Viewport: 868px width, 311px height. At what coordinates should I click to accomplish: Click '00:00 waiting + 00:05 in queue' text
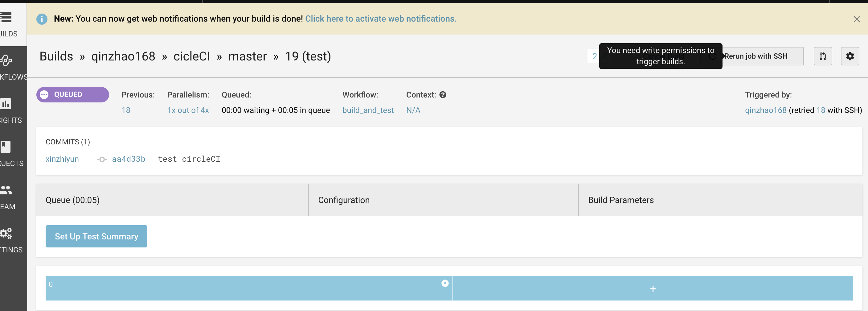coord(276,110)
